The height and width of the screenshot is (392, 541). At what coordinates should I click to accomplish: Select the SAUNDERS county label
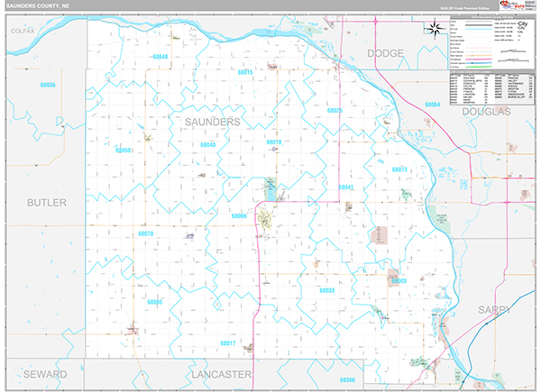pyautogui.click(x=213, y=122)
